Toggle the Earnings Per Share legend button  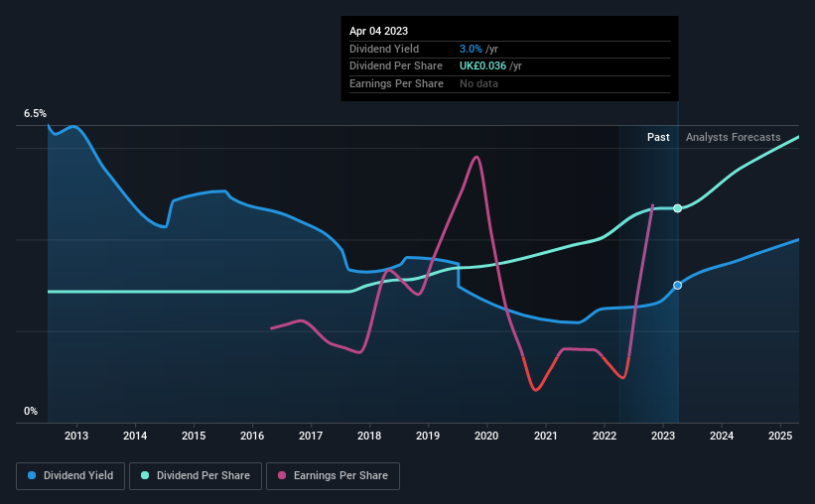(333, 476)
